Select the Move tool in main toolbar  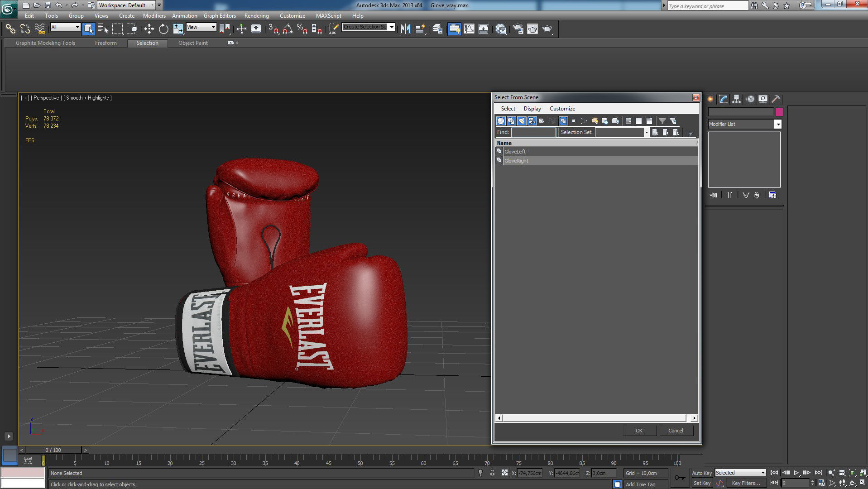click(149, 29)
